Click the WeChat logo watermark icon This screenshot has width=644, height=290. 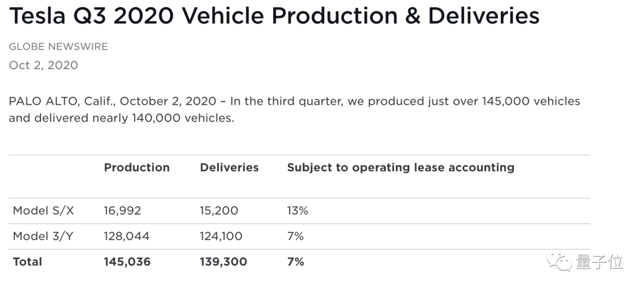tap(559, 261)
